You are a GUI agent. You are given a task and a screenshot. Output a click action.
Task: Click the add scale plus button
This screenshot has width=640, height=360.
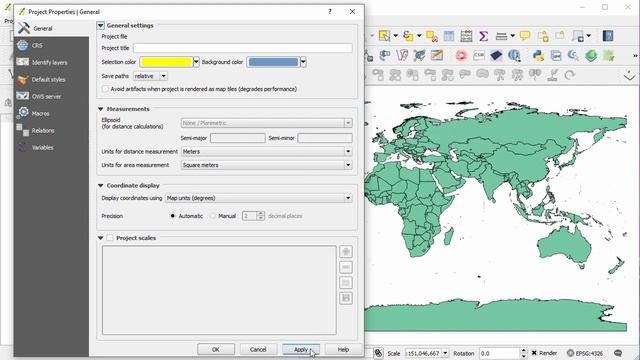point(346,252)
